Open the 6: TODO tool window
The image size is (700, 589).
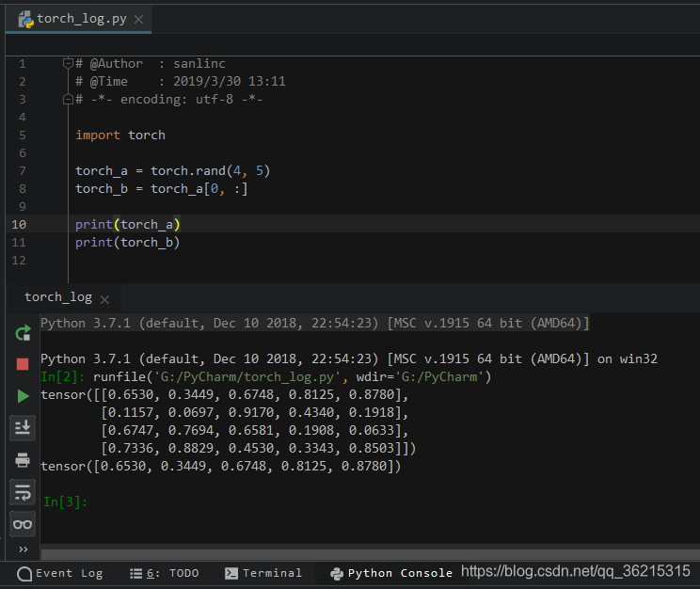point(164,573)
